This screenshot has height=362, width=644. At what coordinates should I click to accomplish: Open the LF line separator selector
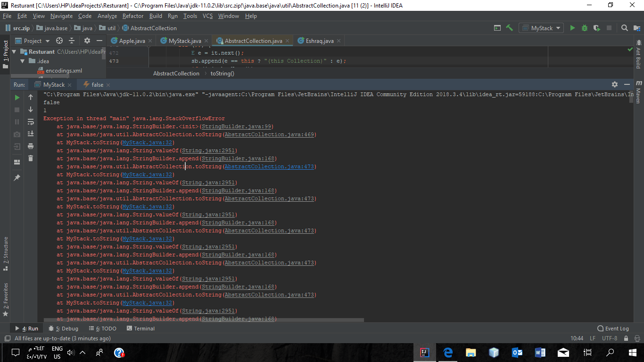[593, 338]
